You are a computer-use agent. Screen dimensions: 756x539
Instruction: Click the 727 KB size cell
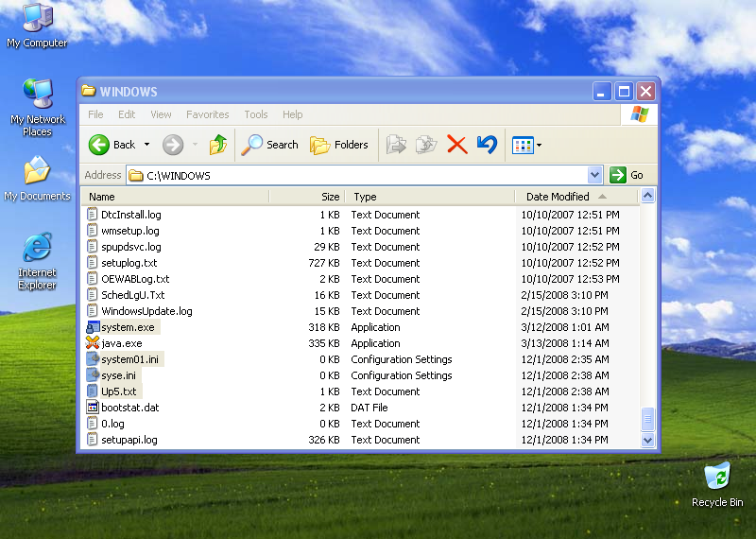tap(324, 263)
